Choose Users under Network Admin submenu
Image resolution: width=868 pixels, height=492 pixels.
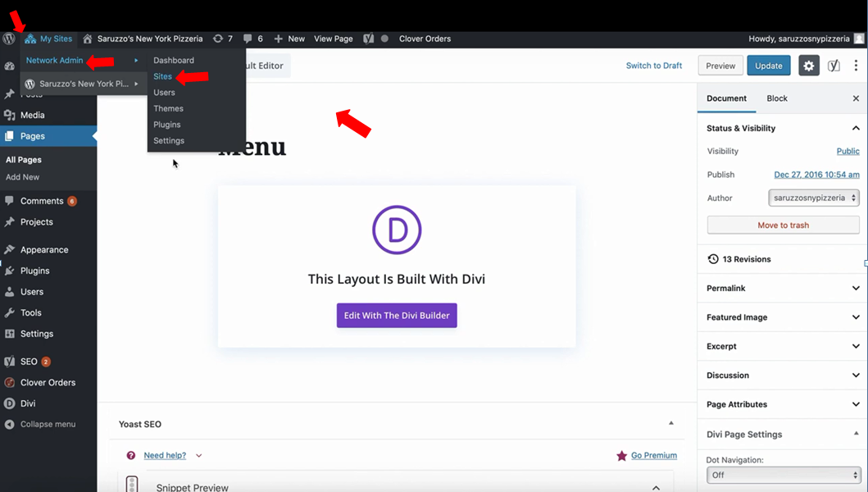pos(164,93)
